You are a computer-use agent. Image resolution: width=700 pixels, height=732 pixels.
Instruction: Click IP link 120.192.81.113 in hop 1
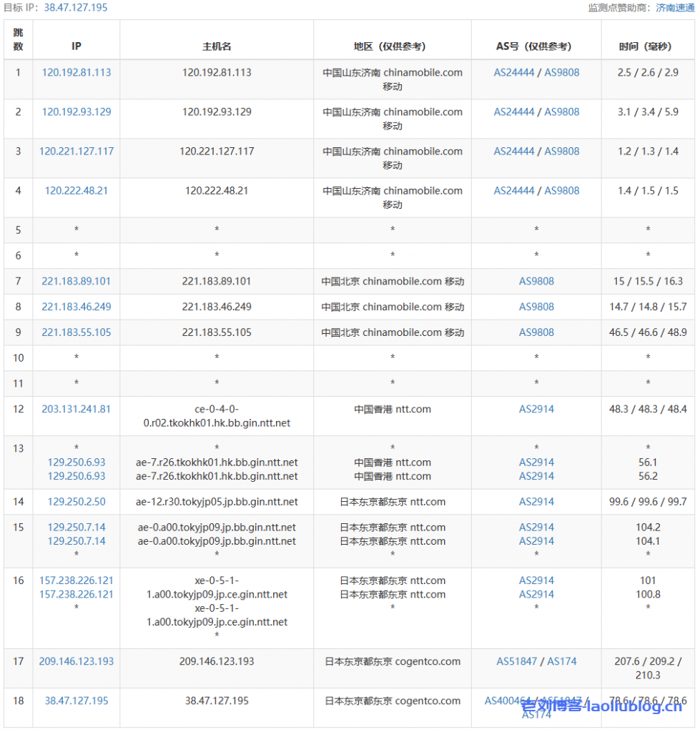77,72
